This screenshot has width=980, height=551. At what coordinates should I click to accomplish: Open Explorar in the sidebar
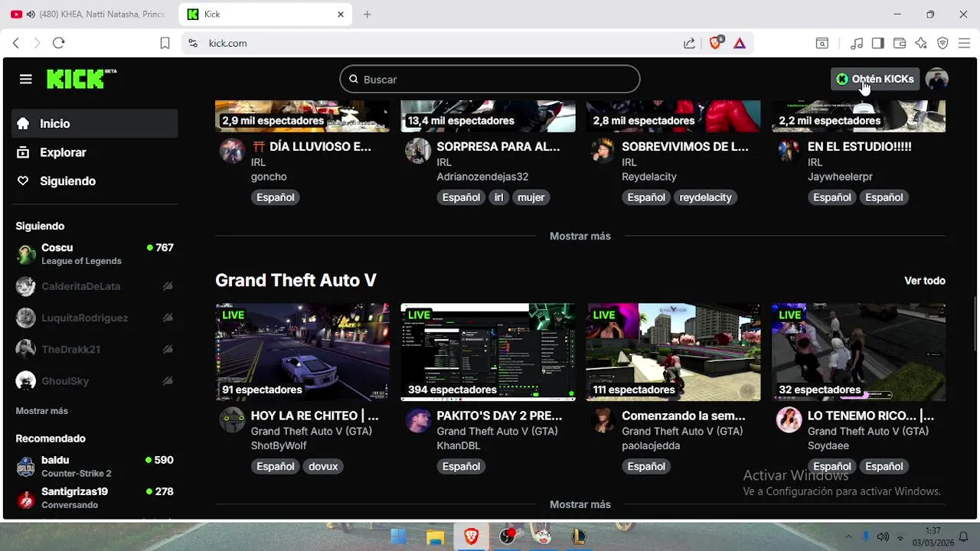(x=94, y=152)
